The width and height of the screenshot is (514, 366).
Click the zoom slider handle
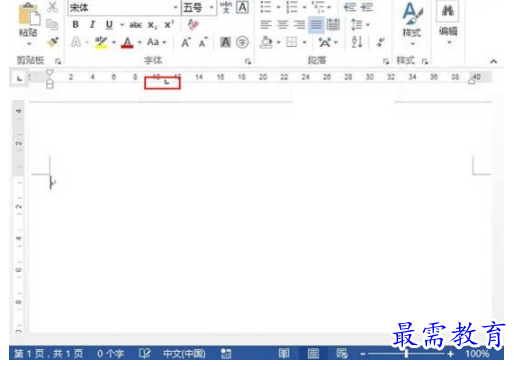point(406,353)
